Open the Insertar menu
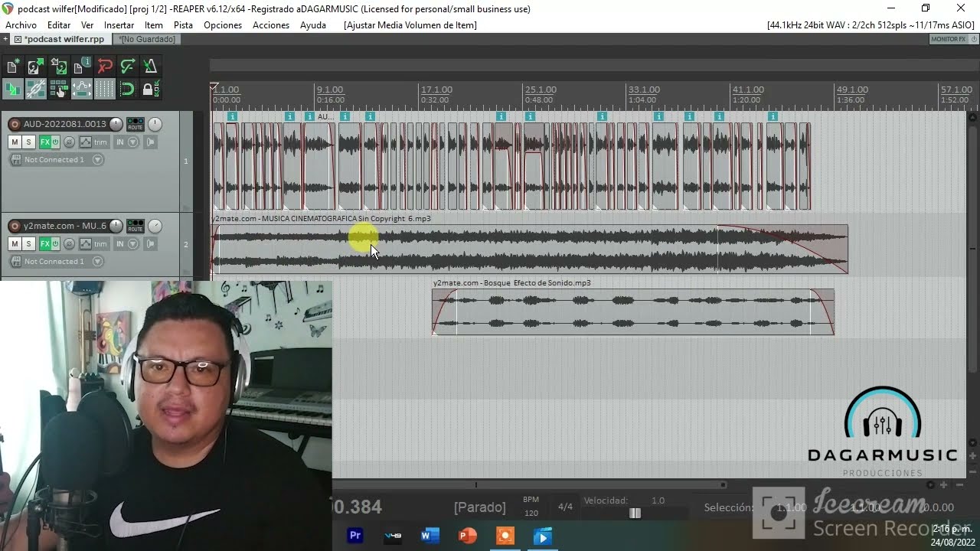 coord(119,25)
